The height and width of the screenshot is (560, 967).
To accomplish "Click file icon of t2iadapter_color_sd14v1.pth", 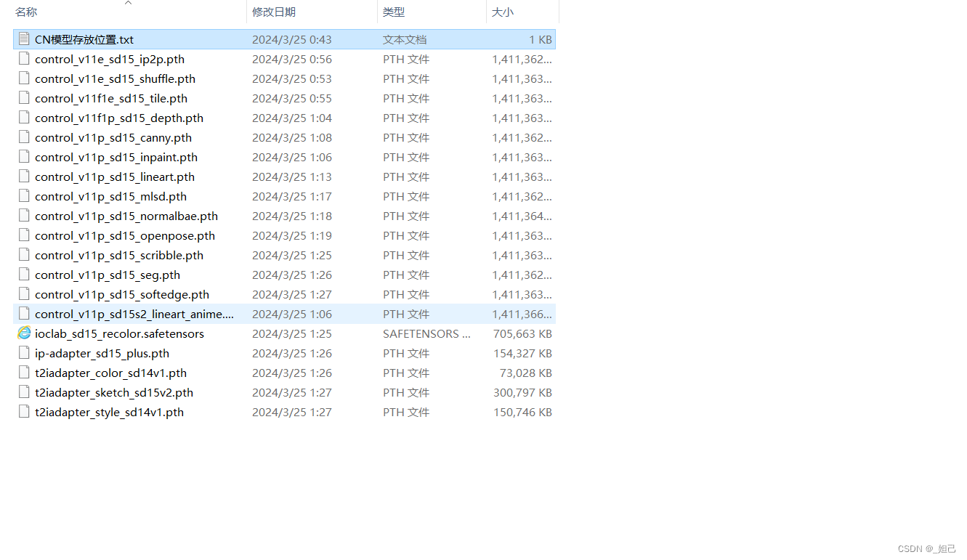I will 24,373.
